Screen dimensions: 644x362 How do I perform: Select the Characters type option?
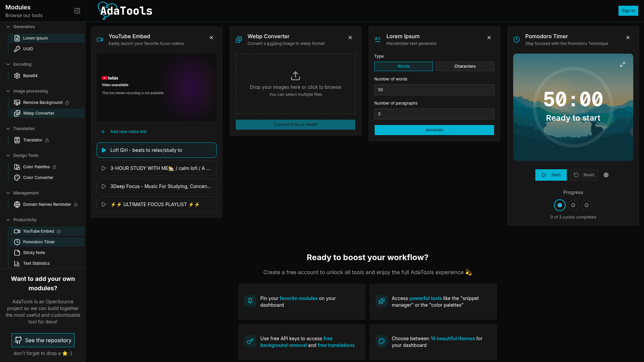click(465, 66)
